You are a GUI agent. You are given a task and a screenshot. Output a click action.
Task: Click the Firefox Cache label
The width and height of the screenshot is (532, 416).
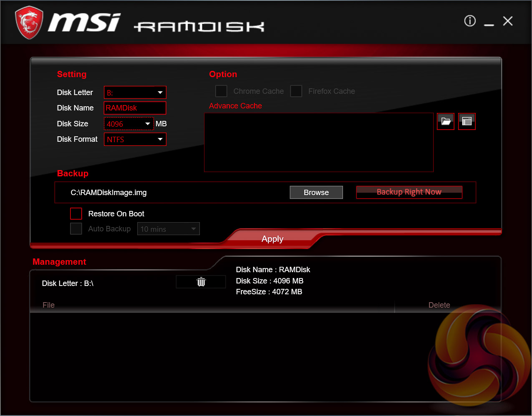click(x=332, y=91)
